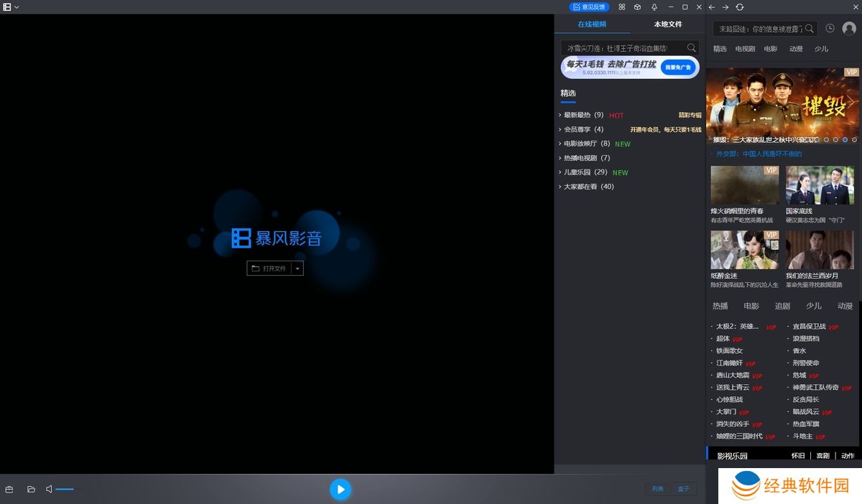Select the 追剧 list tab
The image size is (862, 504).
point(782,306)
